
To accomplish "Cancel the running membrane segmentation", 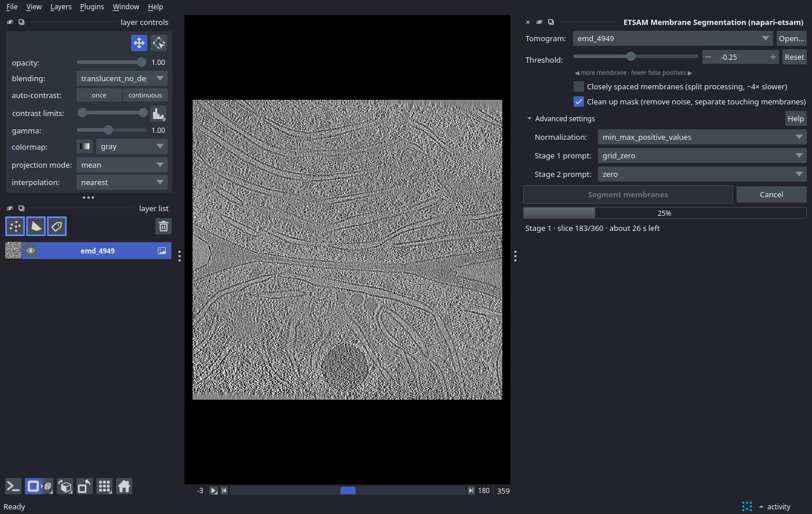I will pyautogui.click(x=771, y=194).
